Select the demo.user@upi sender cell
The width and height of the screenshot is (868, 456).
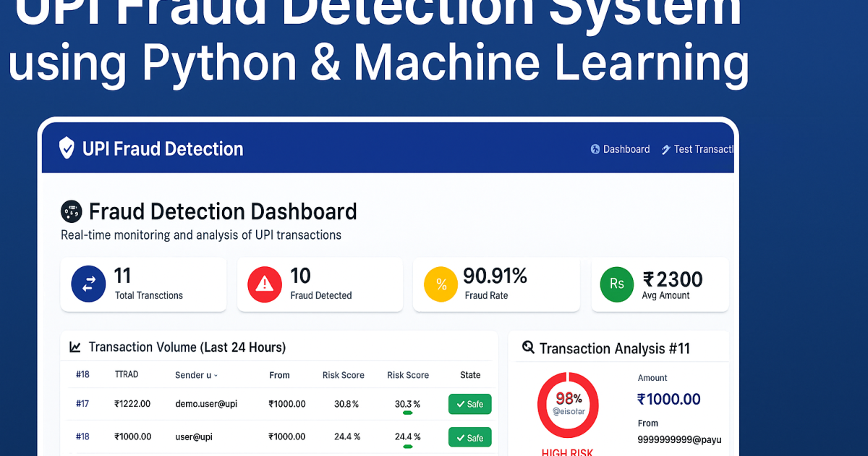pyautogui.click(x=208, y=404)
